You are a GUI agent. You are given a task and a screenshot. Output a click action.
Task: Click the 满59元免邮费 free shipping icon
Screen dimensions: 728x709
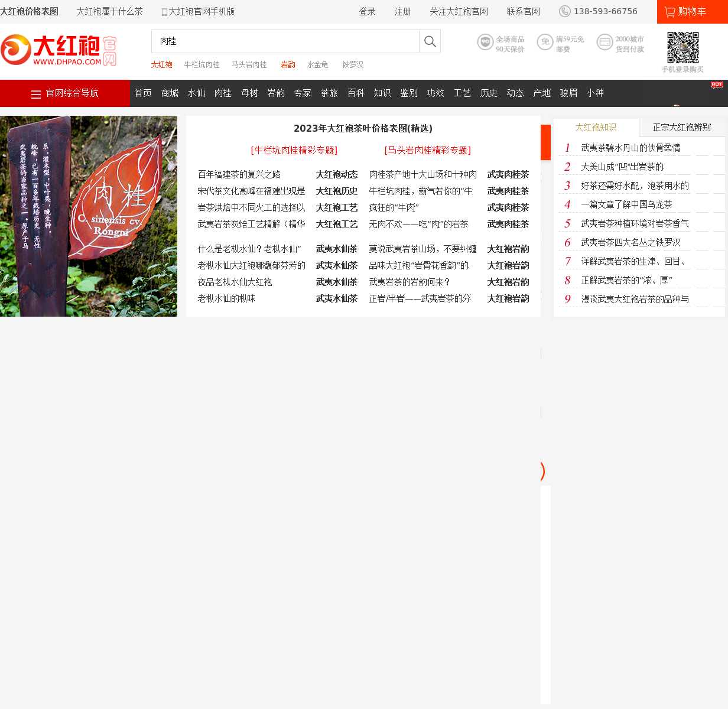[x=545, y=42]
